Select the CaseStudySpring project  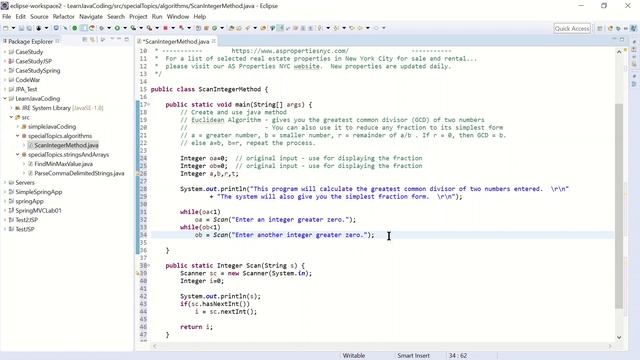pos(38,71)
